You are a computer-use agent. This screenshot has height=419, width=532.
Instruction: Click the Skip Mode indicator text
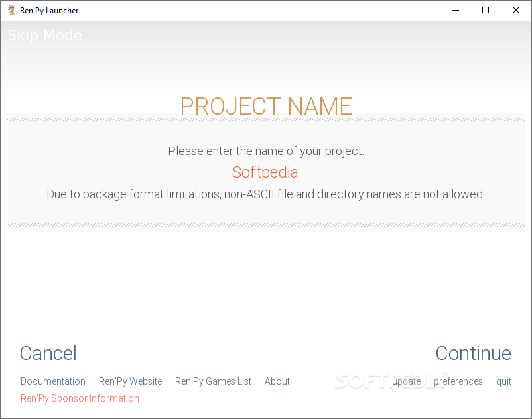pos(45,36)
